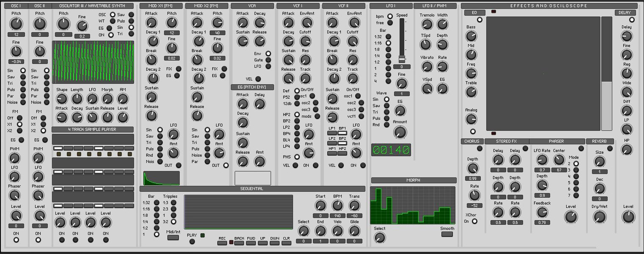Click the Morph Smooth button
The height and width of the screenshot is (254, 644).
[447, 234]
